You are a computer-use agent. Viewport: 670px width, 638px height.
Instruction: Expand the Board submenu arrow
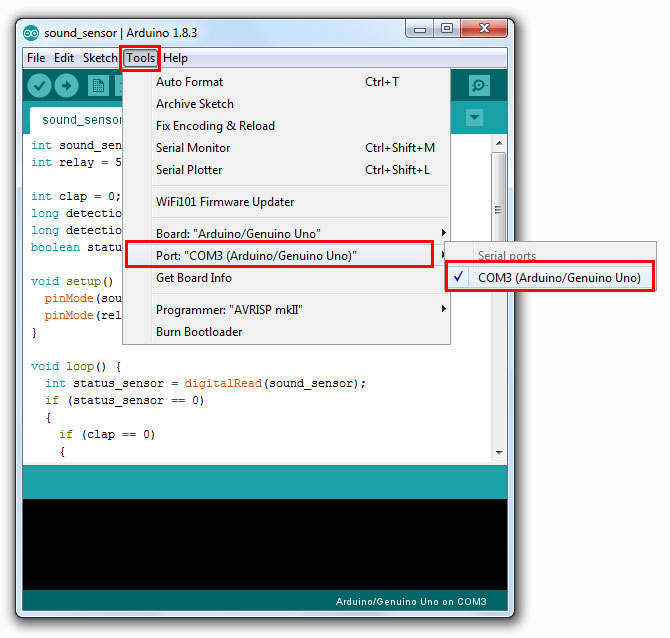[444, 232]
